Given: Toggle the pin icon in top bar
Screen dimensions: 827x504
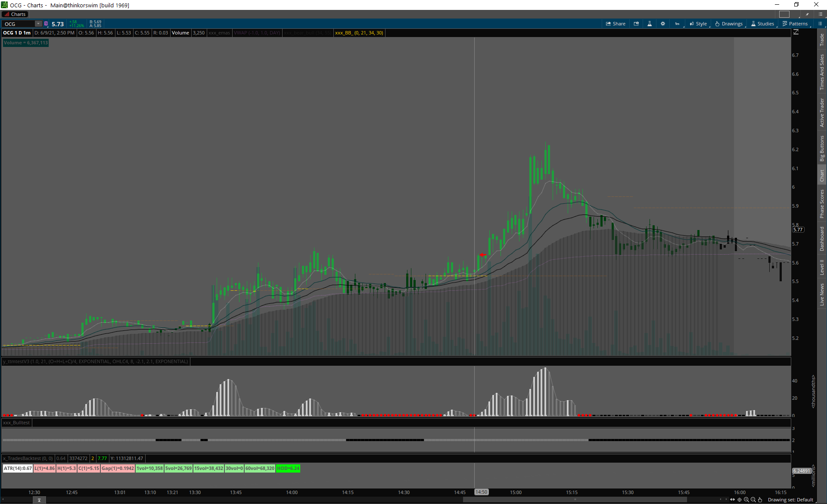Looking at the screenshot, I should pyautogui.click(x=807, y=14).
